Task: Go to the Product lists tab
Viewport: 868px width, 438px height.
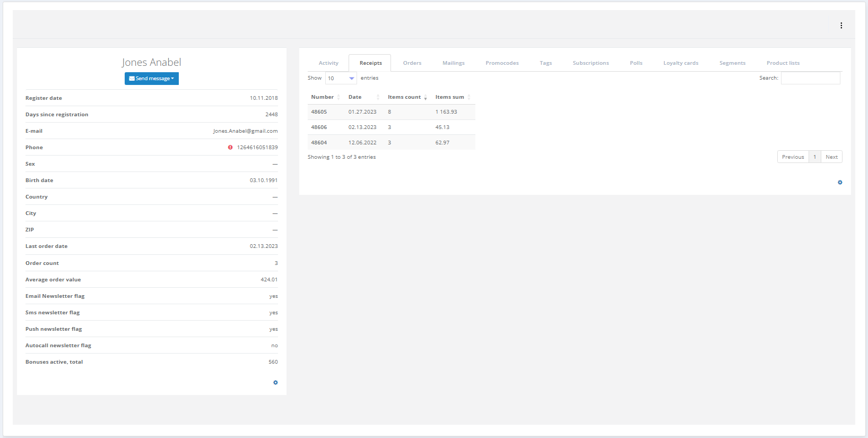Action: pyautogui.click(x=783, y=63)
